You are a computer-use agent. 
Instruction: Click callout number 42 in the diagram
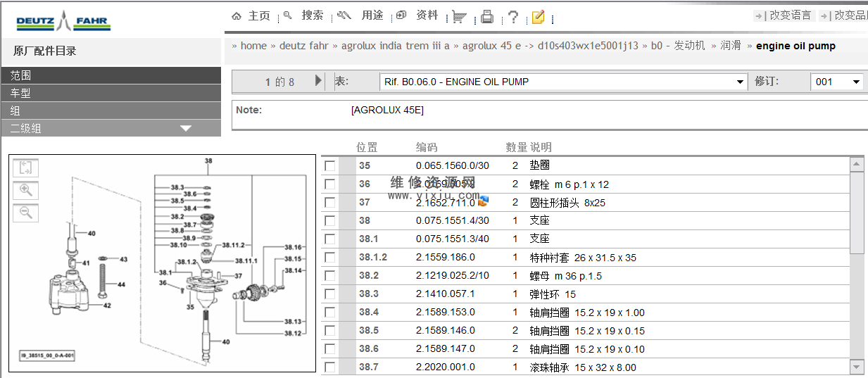[x=107, y=305]
